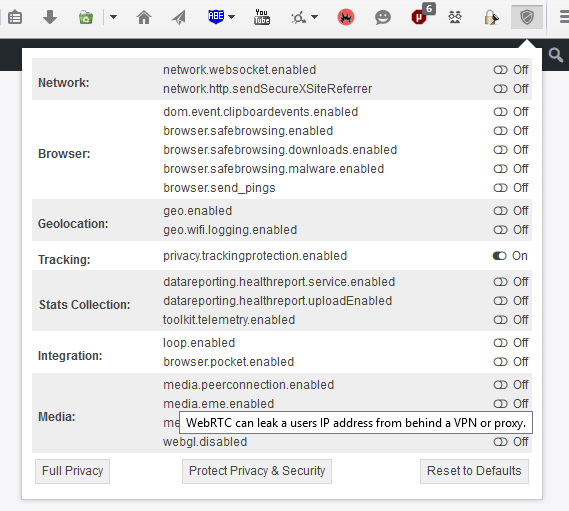Go to the Home page icon
The width and height of the screenshot is (569, 511).
point(144,17)
